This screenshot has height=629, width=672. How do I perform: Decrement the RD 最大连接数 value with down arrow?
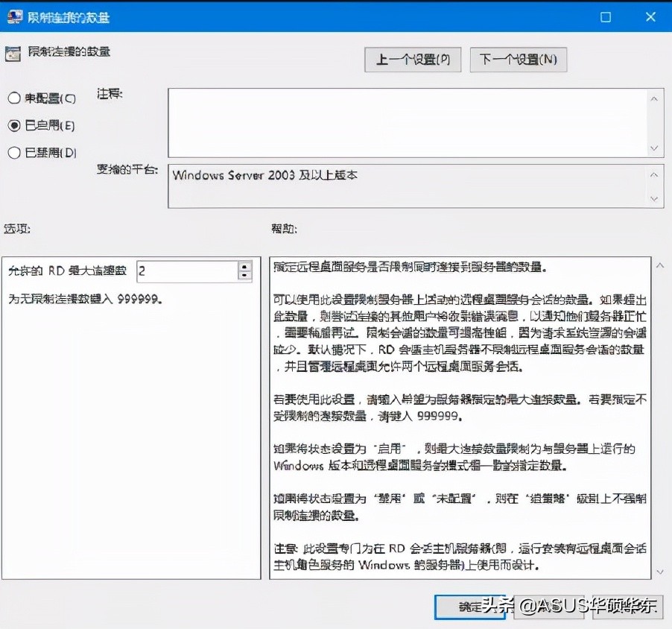[246, 275]
